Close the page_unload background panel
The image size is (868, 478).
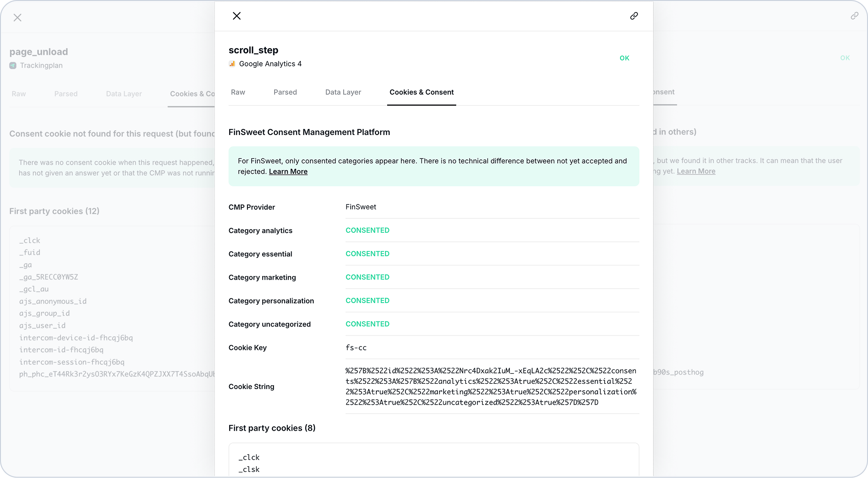pyautogui.click(x=17, y=18)
